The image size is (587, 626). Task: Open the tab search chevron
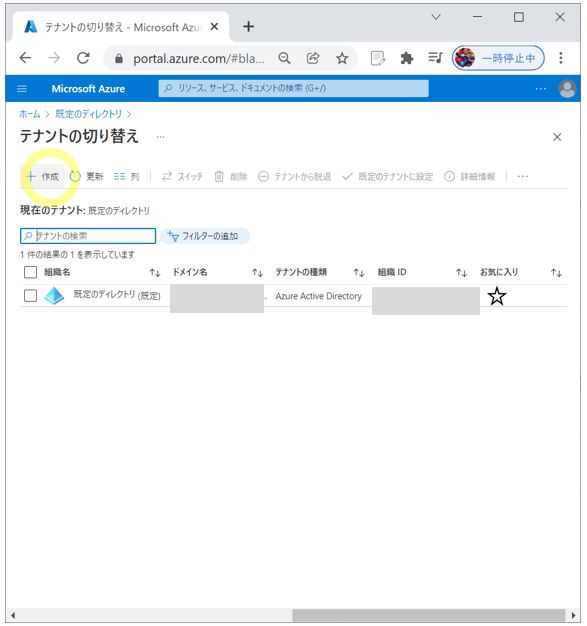(436, 17)
